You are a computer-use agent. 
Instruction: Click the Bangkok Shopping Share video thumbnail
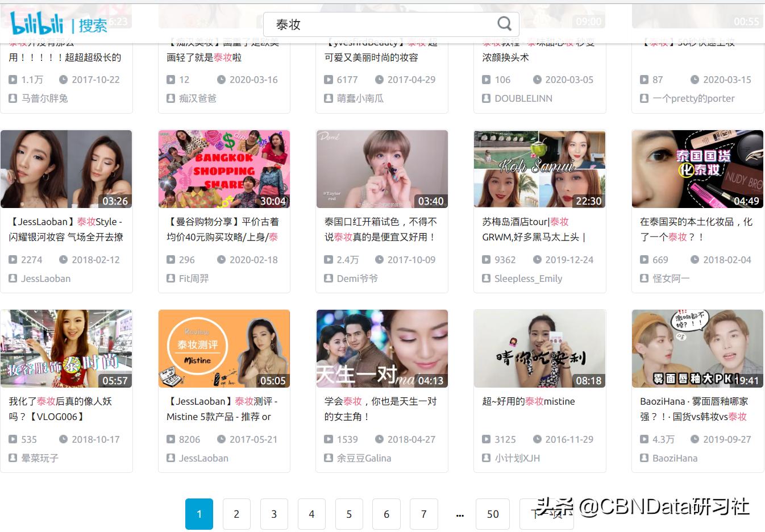(x=224, y=169)
